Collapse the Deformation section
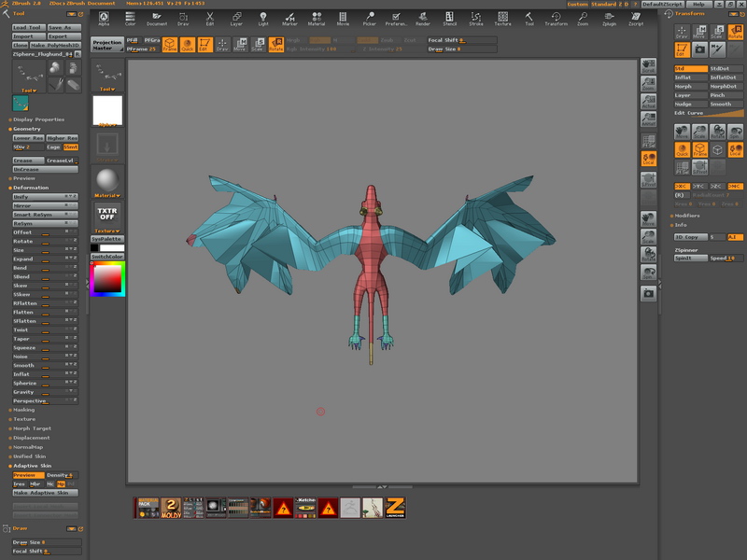Image resolution: width=747 pixels, height=560 pixels. point(31,188)
